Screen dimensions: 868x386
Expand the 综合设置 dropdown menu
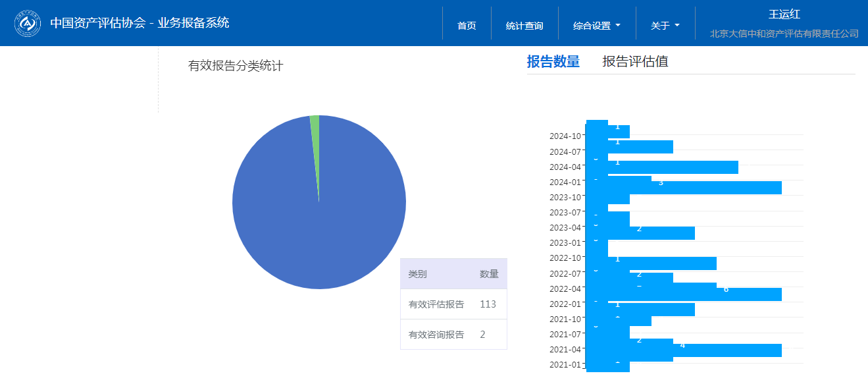point(596,26)
